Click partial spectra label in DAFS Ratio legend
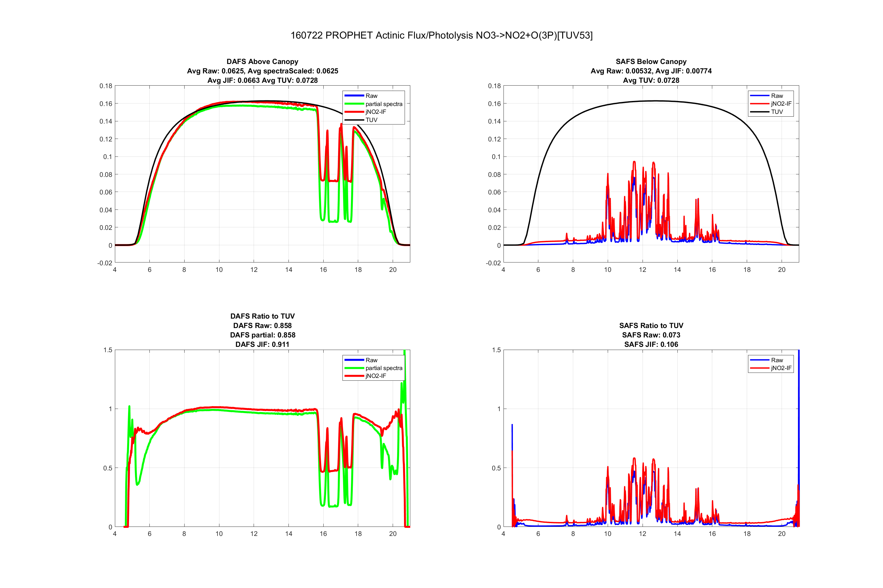The height and width of the screenshot is (588, 883). 384,368
